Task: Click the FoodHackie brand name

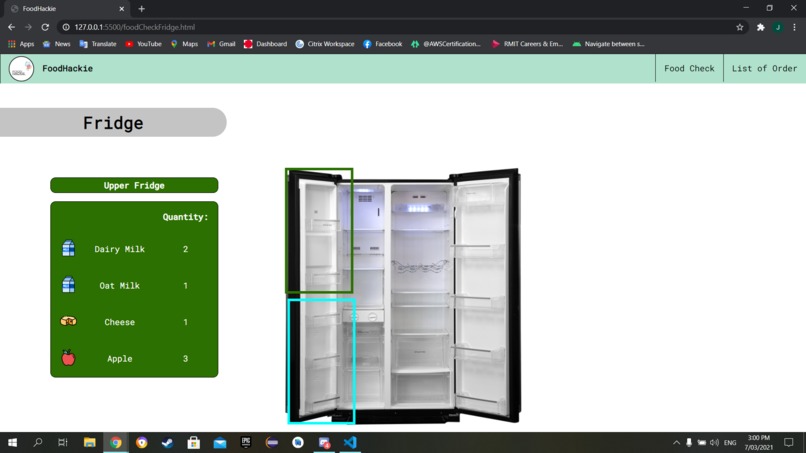Action: (67, 68)
